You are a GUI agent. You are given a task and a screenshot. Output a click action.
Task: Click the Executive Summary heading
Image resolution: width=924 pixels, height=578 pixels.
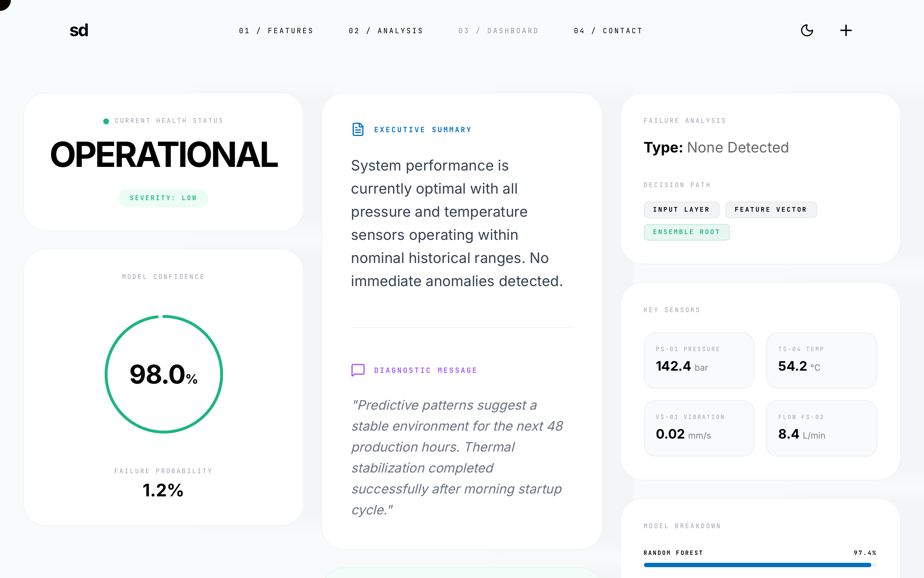pos(423,130)
